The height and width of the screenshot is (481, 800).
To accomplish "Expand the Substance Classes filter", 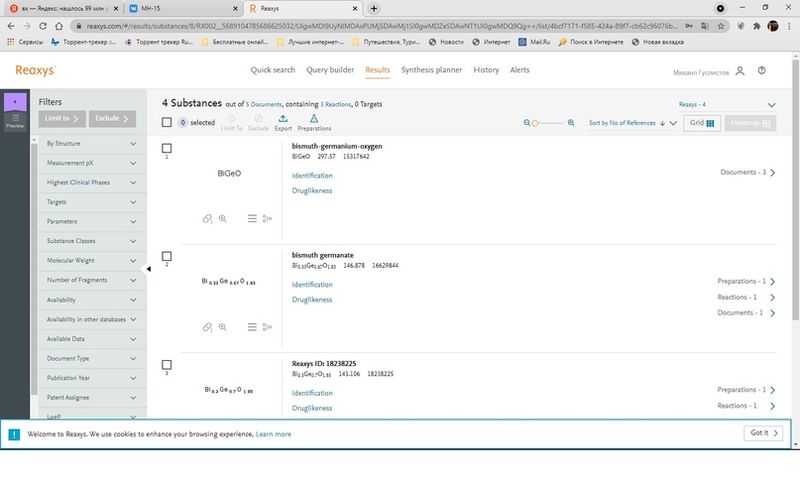I will tap(91, 240).
